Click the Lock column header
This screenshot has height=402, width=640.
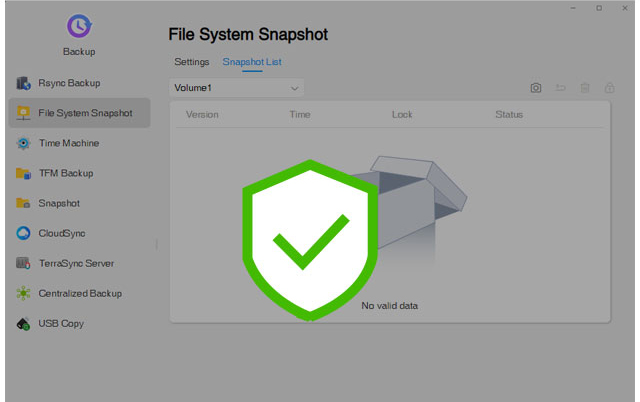[402, 115]
